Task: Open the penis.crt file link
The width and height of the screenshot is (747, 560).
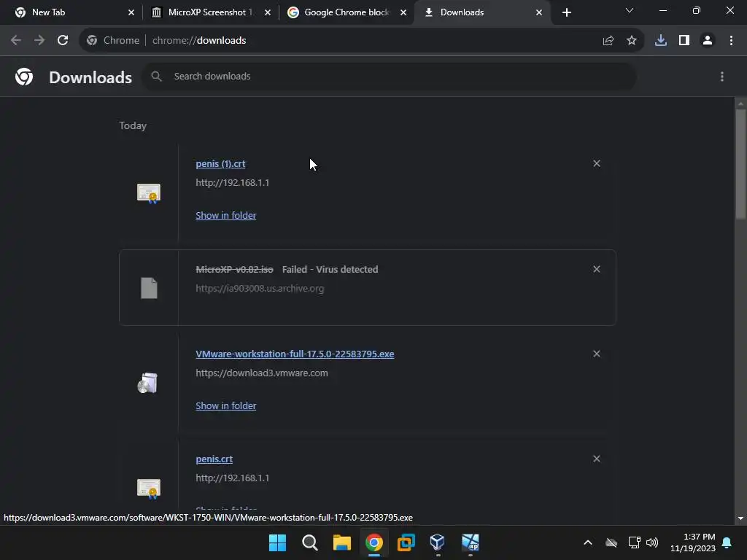Action: click(214, 459)
